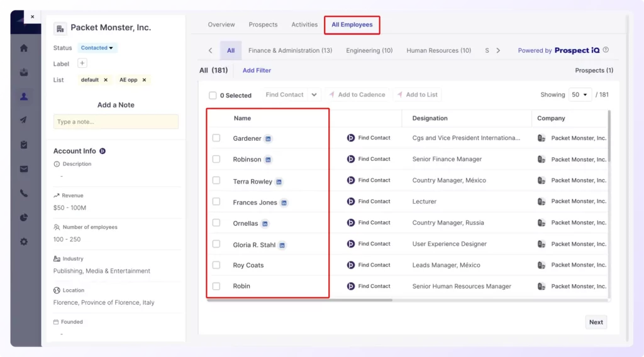Select Human Resources (10) tab

(438, 50)
